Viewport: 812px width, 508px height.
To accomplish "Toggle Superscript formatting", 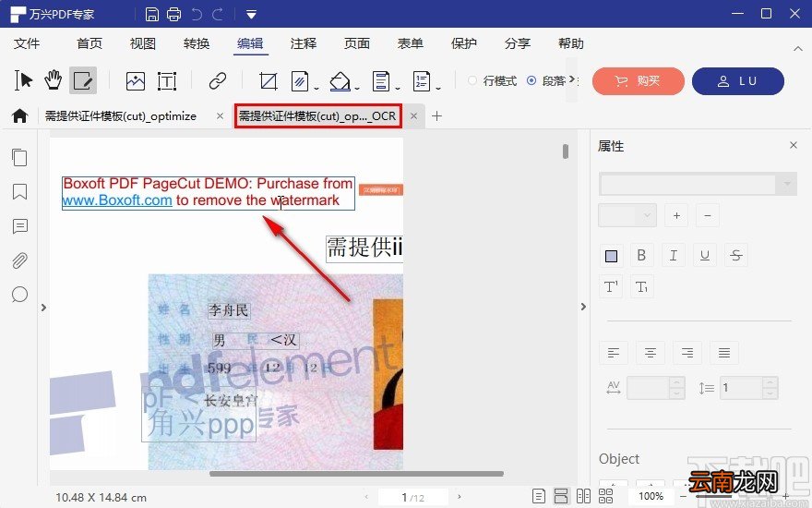I will coord(611,286).
